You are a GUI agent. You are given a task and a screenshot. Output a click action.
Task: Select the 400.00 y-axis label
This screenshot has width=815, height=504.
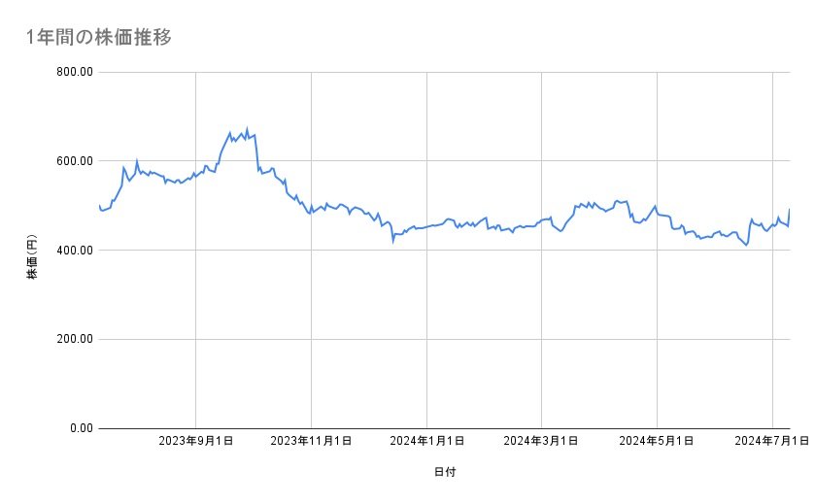pos(74,251)
